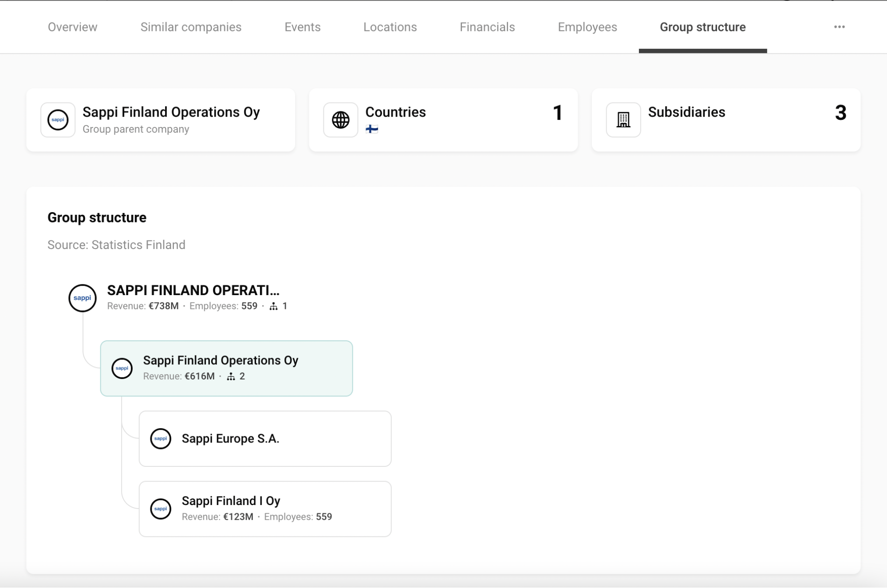Open the Employees tab

tap(587, 27)
